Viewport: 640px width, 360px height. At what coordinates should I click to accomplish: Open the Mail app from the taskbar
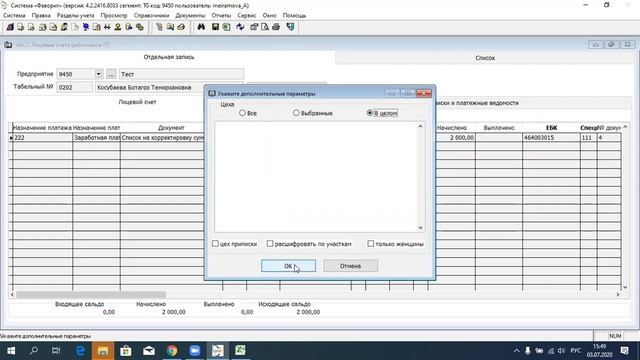(x=149, y=351)
